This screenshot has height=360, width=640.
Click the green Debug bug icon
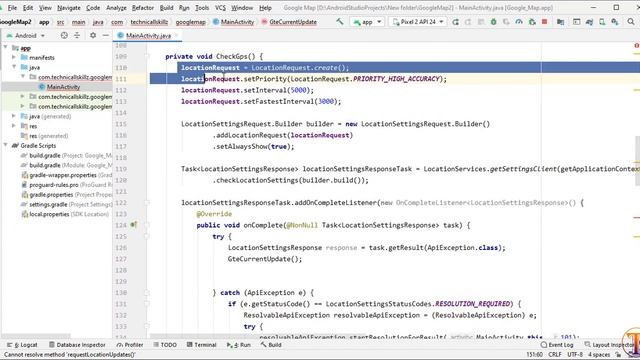[493, 22]
